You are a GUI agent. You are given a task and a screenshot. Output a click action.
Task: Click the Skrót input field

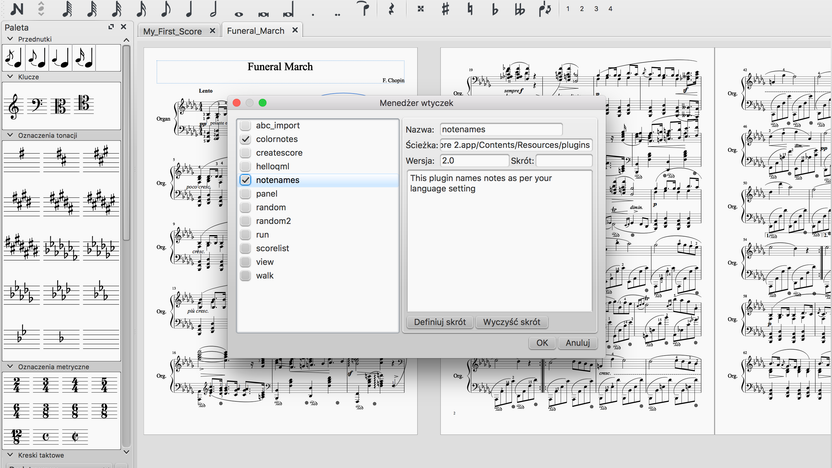click(564, 160)
